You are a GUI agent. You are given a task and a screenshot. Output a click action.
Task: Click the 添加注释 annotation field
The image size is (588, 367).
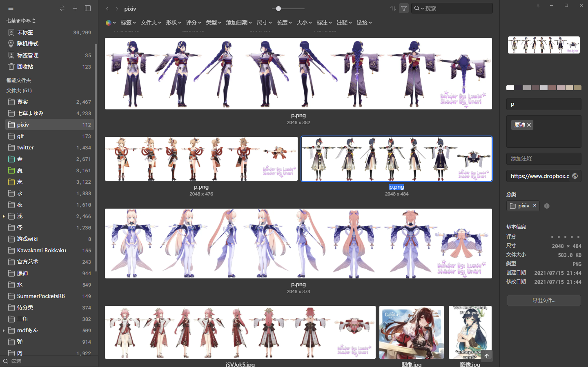[544, 158]
